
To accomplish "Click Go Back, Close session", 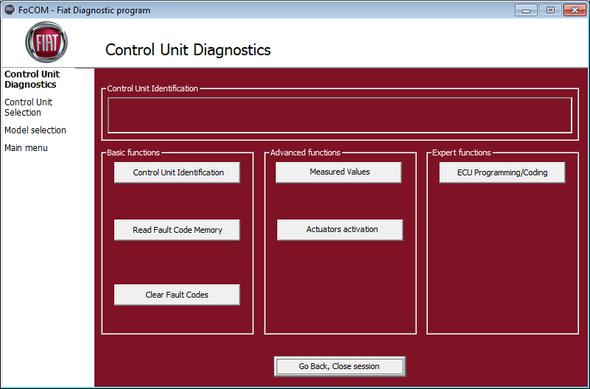I will 340,366.
